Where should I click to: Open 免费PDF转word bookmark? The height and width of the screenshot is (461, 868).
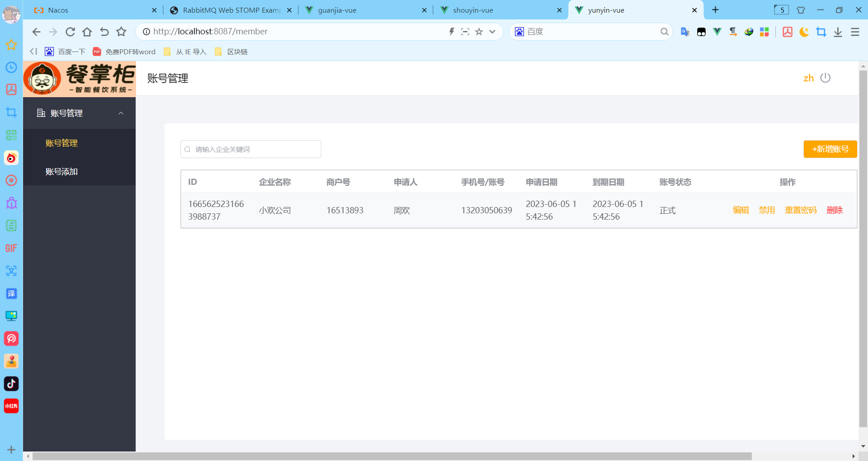124,52
